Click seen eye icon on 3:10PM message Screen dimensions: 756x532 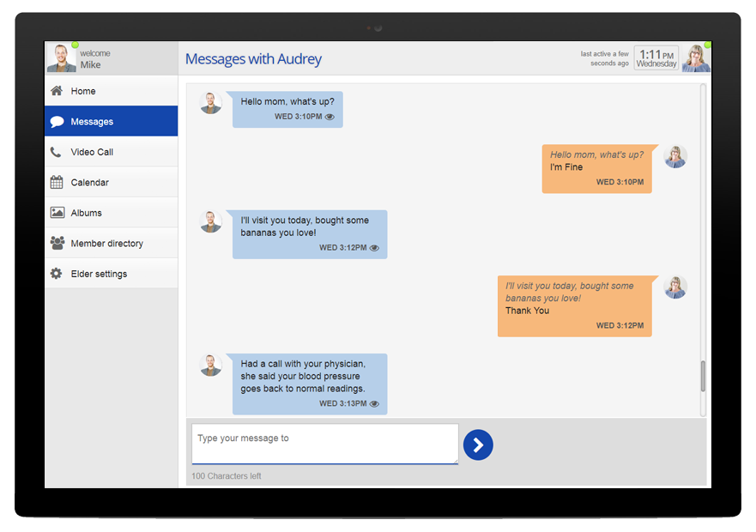pos(330,117)
